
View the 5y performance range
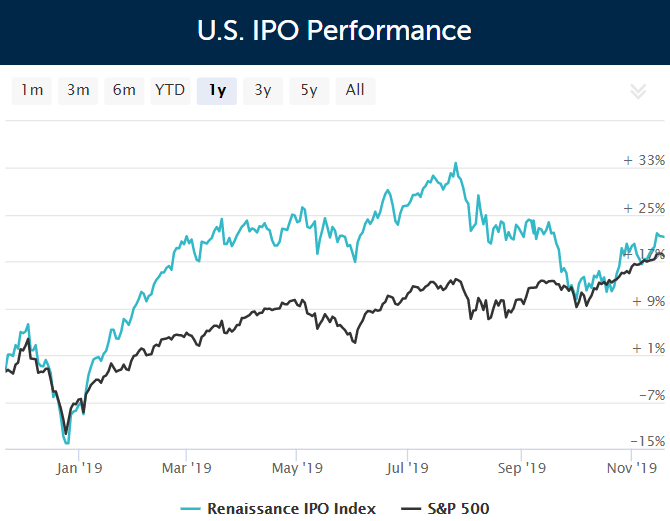click(x=309, y=90)
